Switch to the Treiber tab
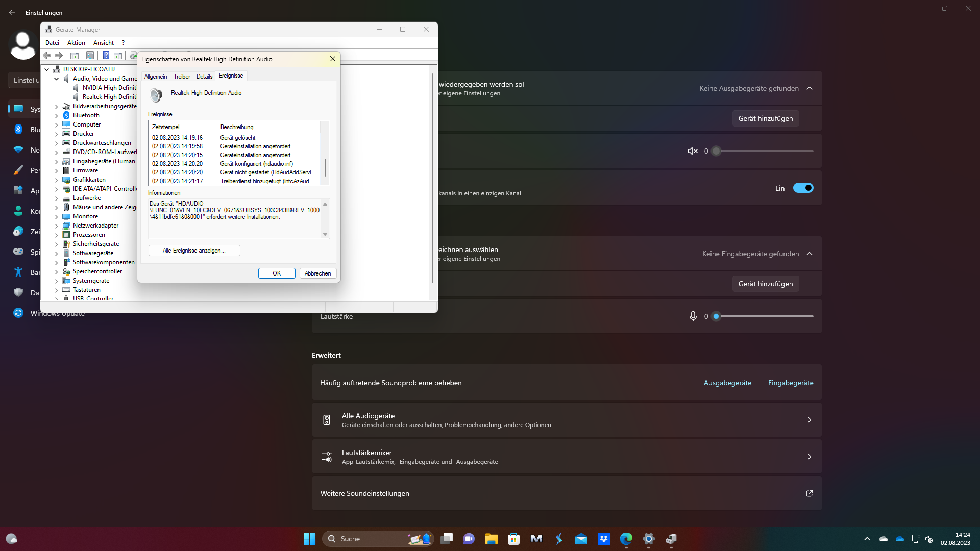The width and height of the screenshot is (980, 551). coord(182,77)
